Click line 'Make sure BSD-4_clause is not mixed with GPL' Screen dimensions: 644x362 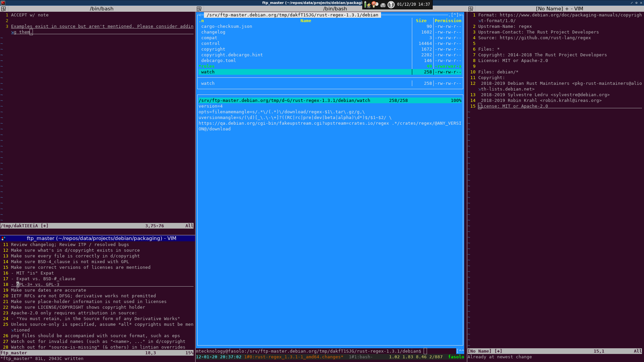click(x=70, y=262)
